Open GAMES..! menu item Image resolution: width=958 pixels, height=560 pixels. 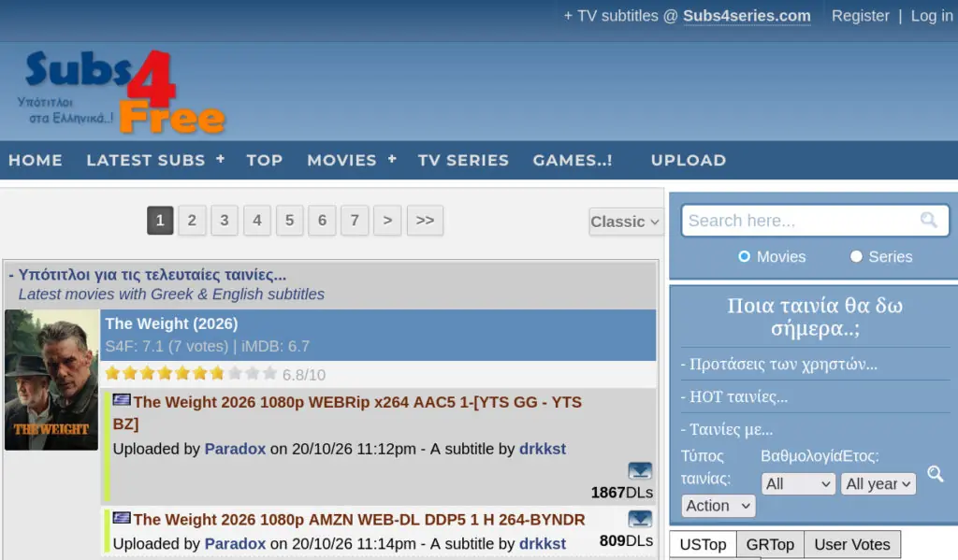point(573,160)
